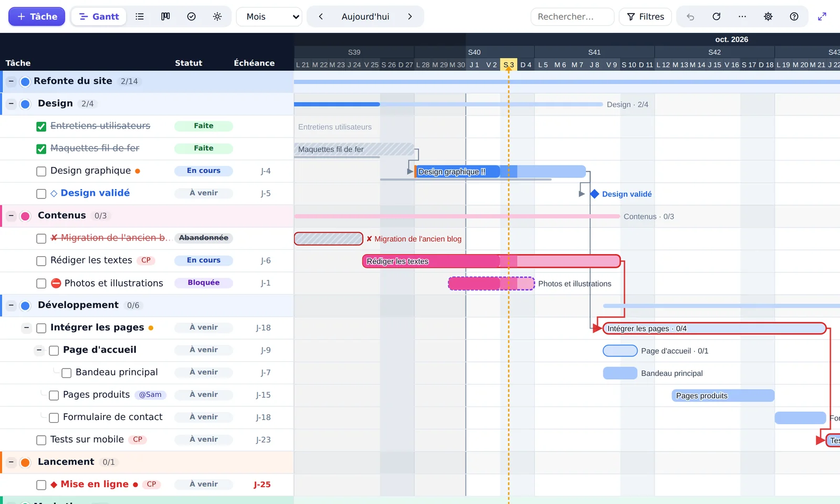Sort by the Échéance column header
Viewport: 840px width, 504px height.
tap(254, 63)
